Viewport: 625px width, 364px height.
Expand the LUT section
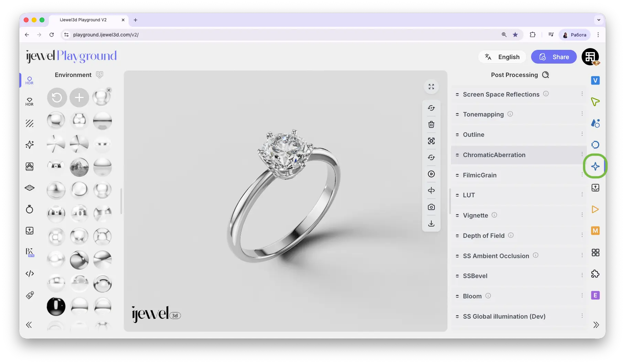click(518, 195)
